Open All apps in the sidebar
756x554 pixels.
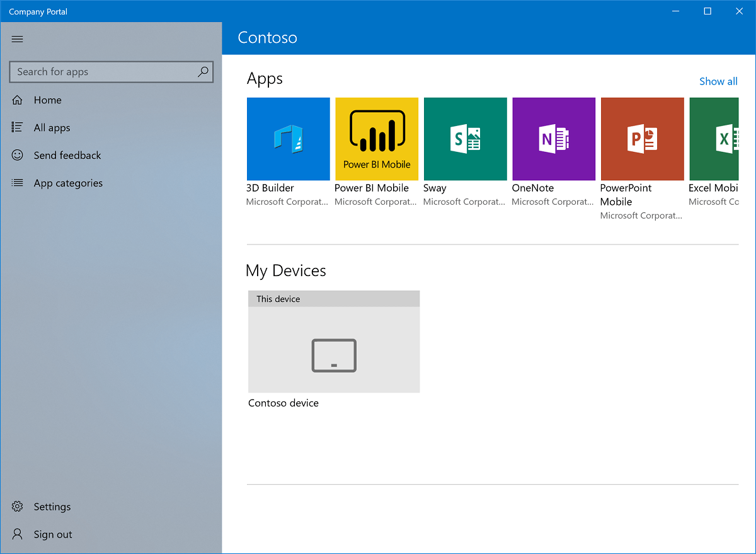pyautogui.click(x=111, y=127)
